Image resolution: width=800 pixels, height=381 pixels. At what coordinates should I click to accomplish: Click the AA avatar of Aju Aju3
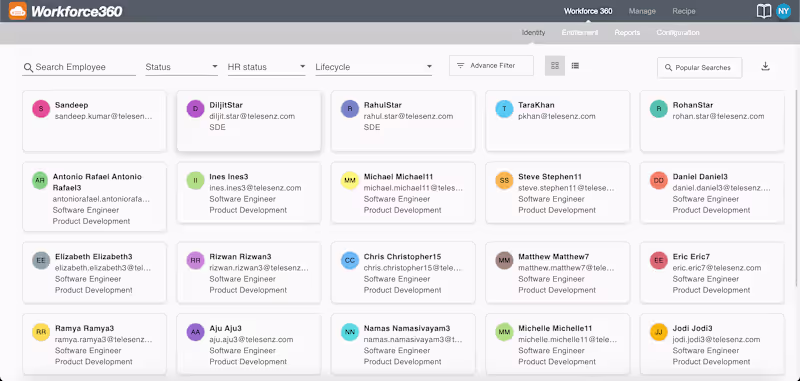(195, 332)
